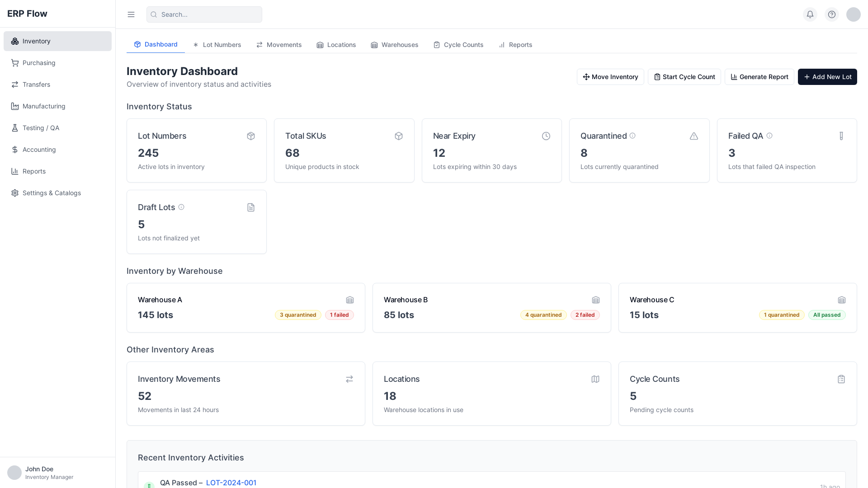
Task: Click Warehouse B '2 failed' badge
Action: click(x=585, y=315)
